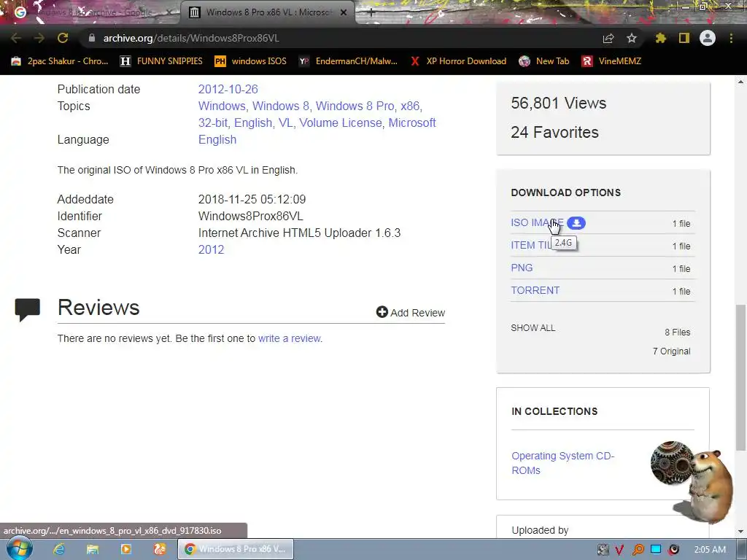Click the hamster desktop mascot
The width and height of the screenshot is (747, 560).
click(693, 482)
